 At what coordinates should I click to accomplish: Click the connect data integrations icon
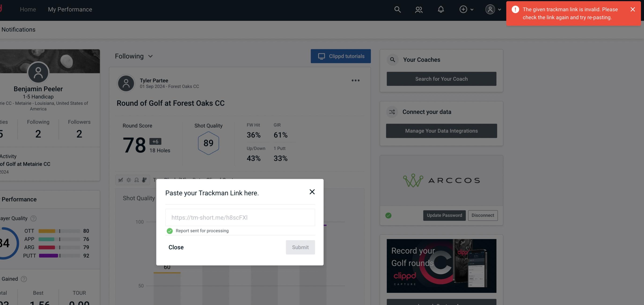[x=392, y=111]
